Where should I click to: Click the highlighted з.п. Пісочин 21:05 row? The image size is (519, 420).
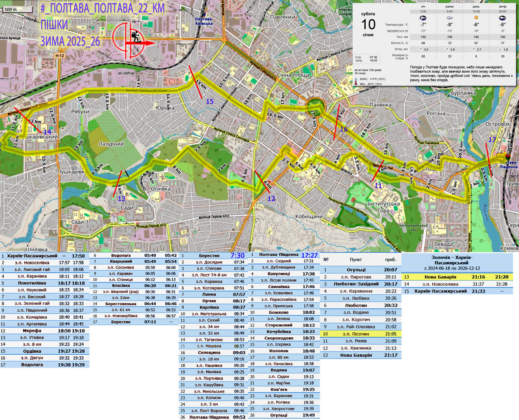(361, 334)
